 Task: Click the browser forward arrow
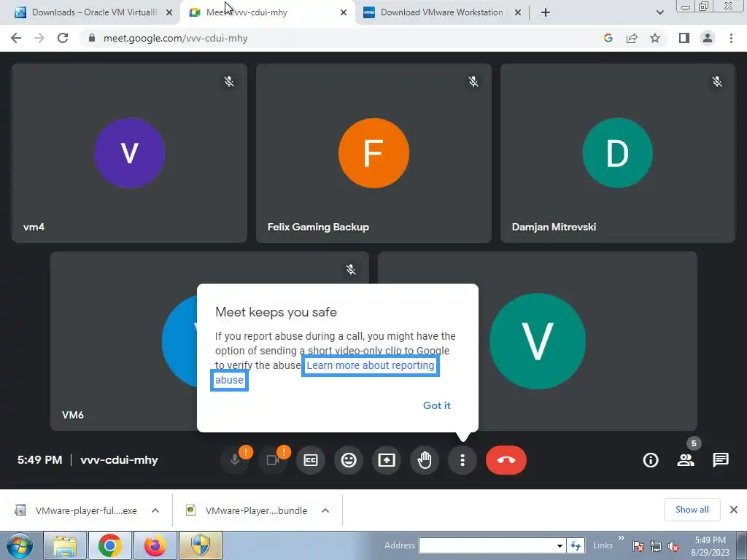[39, 38]
